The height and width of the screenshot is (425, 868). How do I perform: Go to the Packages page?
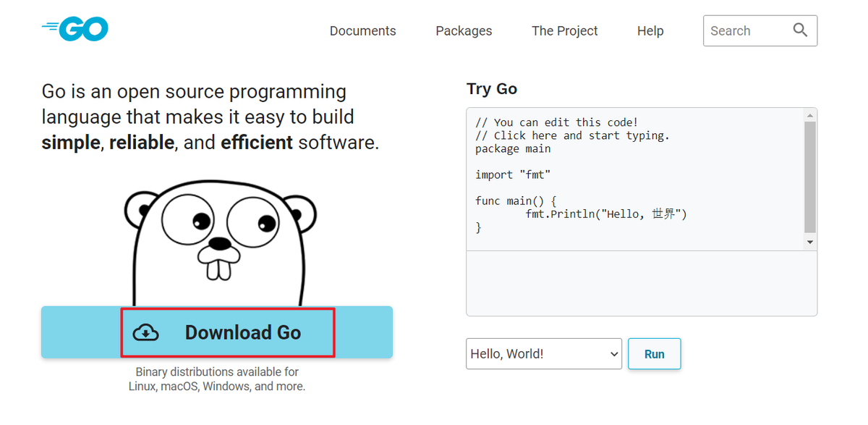click(464, 30)
